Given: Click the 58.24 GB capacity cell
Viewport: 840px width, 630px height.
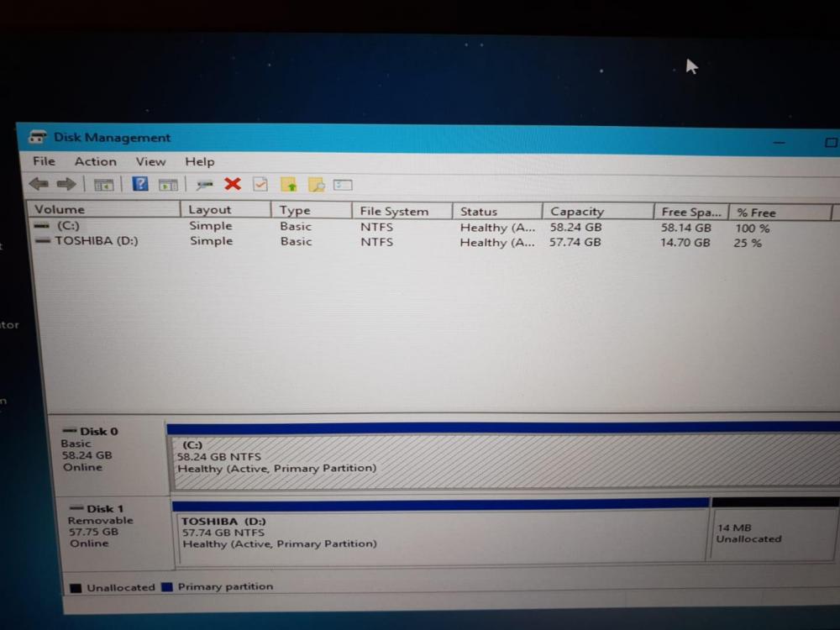Looking at the screenshot, I should click(x=576, y=227).
